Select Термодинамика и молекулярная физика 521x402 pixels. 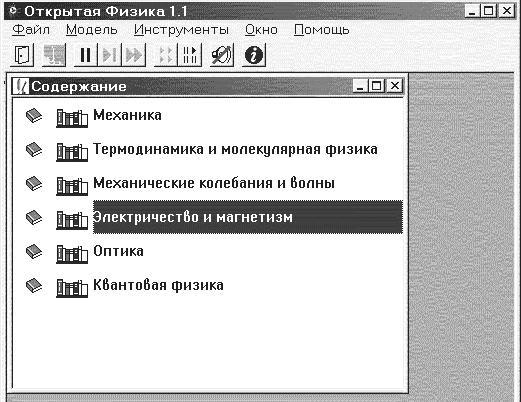tap(235, 149)
